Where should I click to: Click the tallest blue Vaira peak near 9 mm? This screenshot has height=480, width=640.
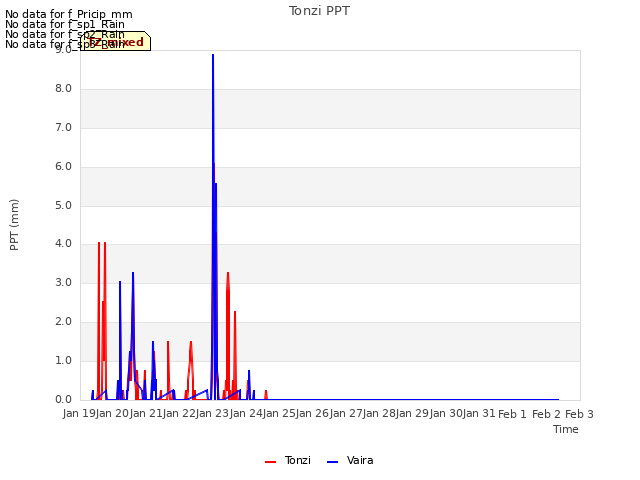[213, 55]
